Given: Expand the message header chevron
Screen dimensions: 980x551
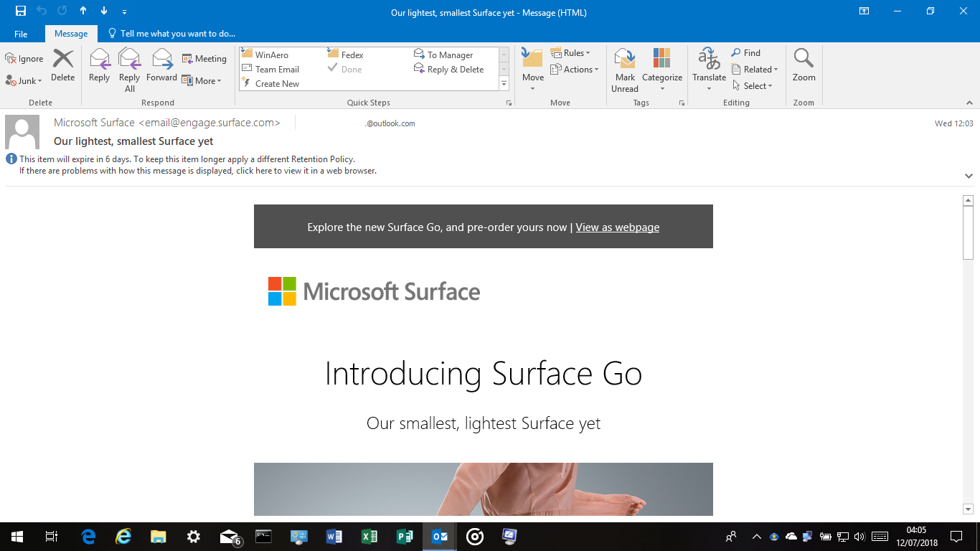Looking at the screenshot, I should pyautogui.click(x=969, y=176).
